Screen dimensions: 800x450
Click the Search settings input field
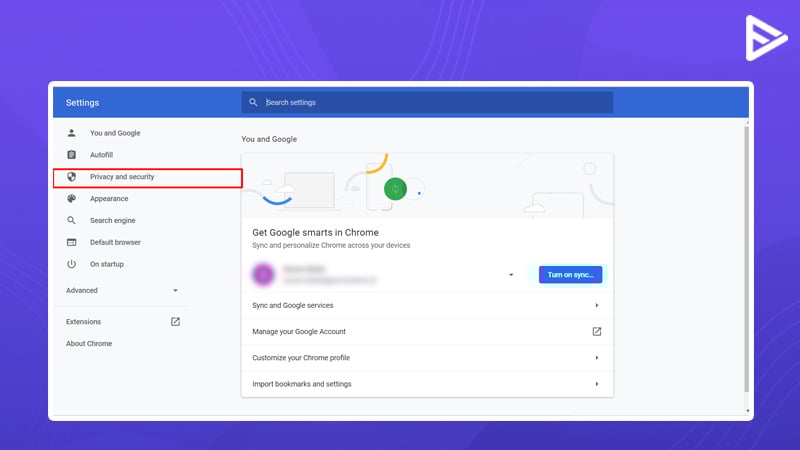pyautogui.click(x=427, y=103)
